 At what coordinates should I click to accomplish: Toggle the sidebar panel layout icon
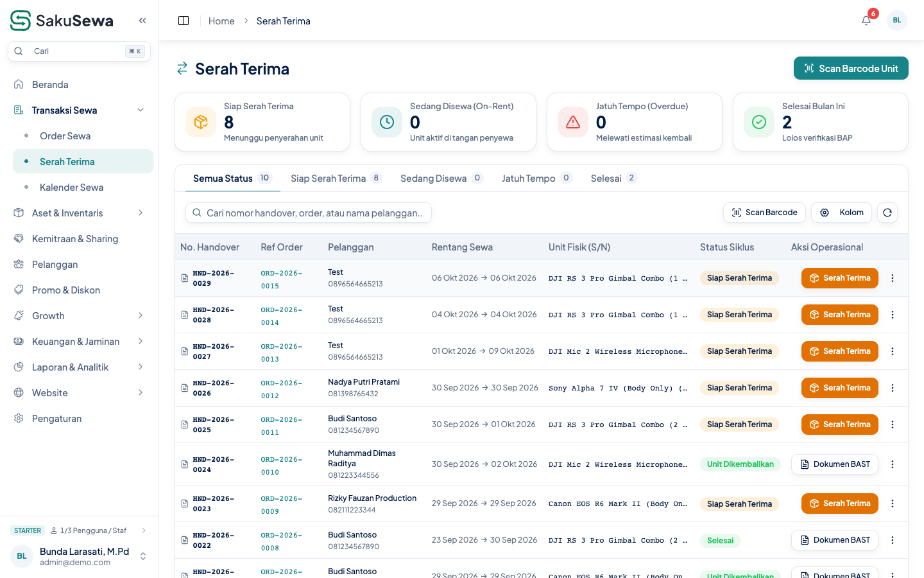point(184,21)
